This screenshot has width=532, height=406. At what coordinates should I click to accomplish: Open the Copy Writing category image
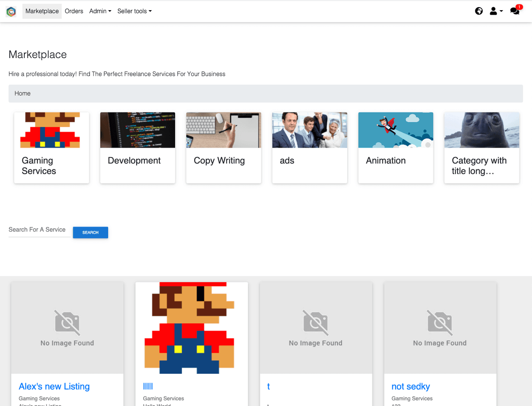pyautogui.click(x=223, y=130)
